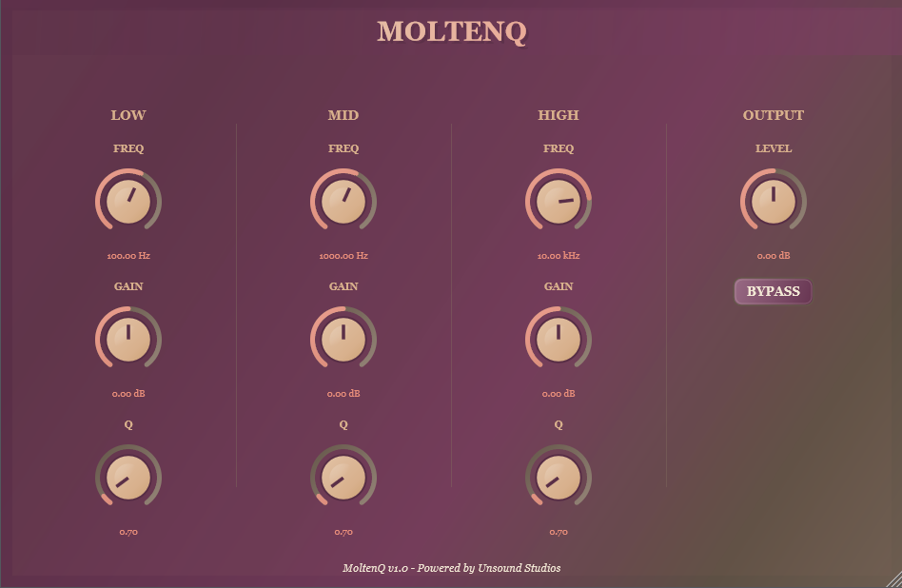The width and height of the screenshot is (902, 588).
Task: Click the LOW band GAIN knob
Action: tap(128, 340)
